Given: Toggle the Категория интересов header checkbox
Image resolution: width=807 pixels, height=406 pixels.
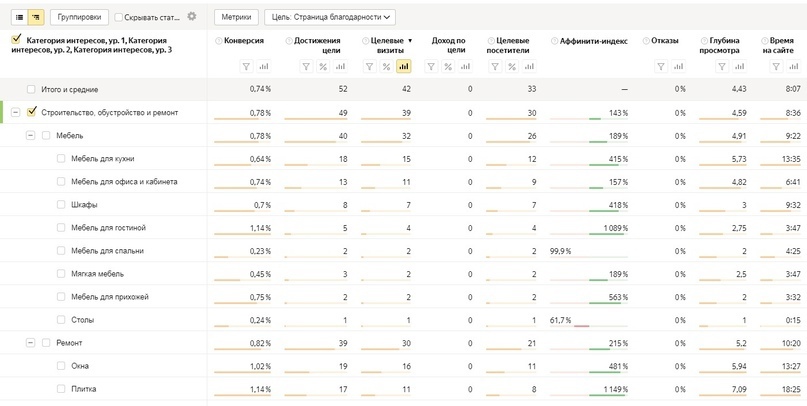Looking at the screenshot, I should pos(16,38).
